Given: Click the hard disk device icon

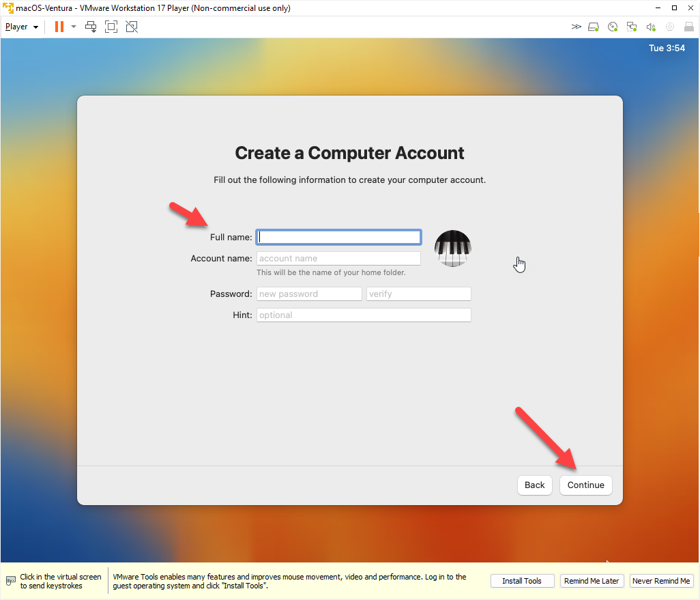Looking at the screenshot, I should click(x=594, y=27).
